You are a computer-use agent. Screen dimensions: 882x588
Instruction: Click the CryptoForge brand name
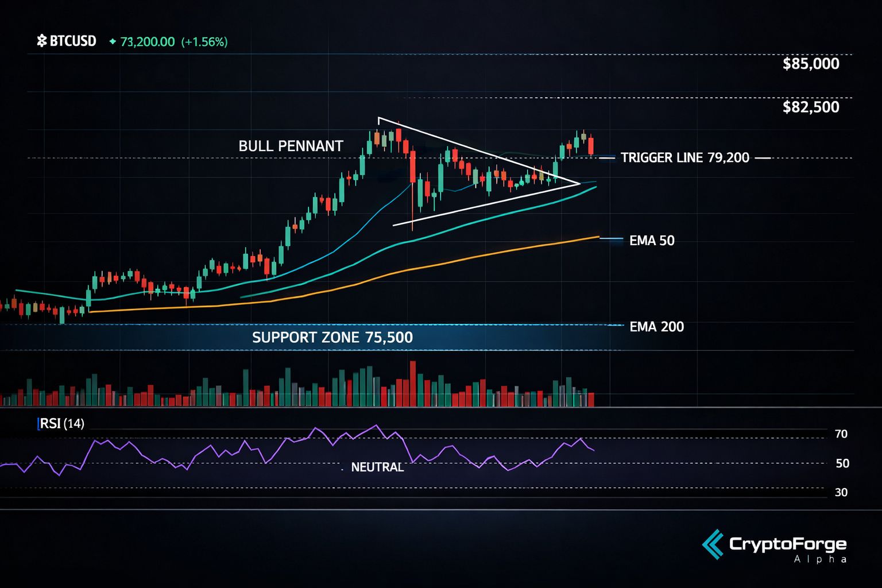click(788, 544)
